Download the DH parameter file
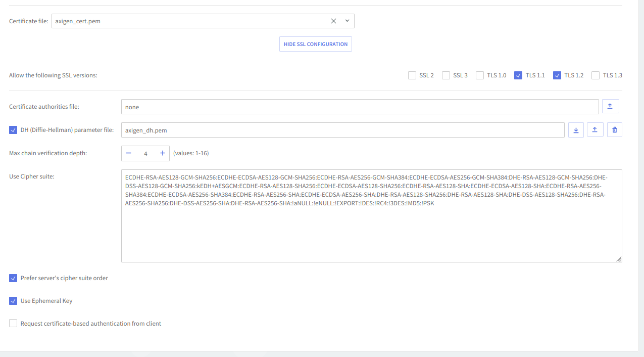The width and height of the screenshot is (644, 357). (576, 130)
